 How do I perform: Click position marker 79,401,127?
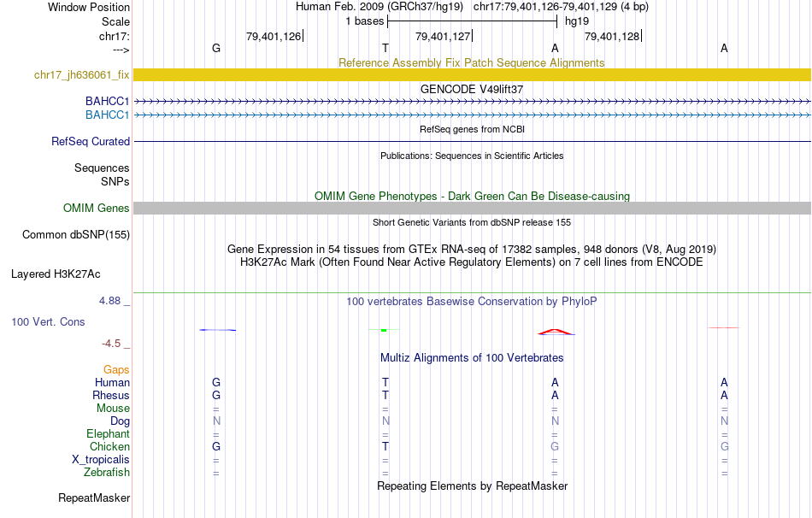(x=444, y=36)
